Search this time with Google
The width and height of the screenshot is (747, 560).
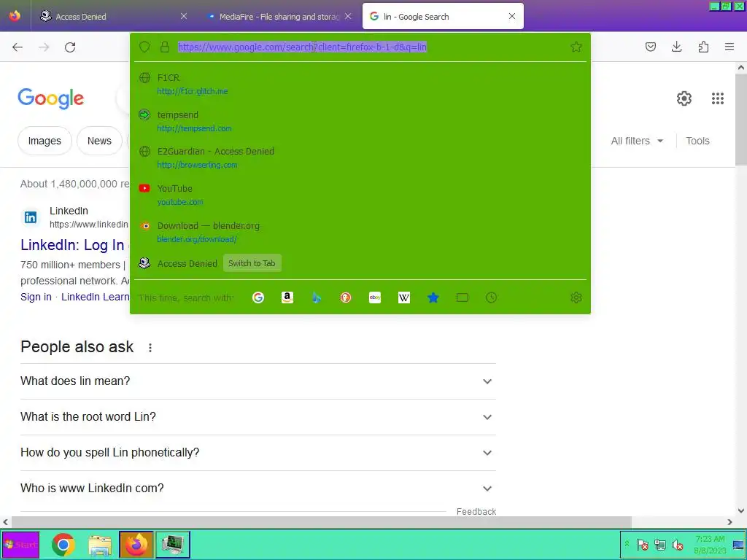pos(258,297)
